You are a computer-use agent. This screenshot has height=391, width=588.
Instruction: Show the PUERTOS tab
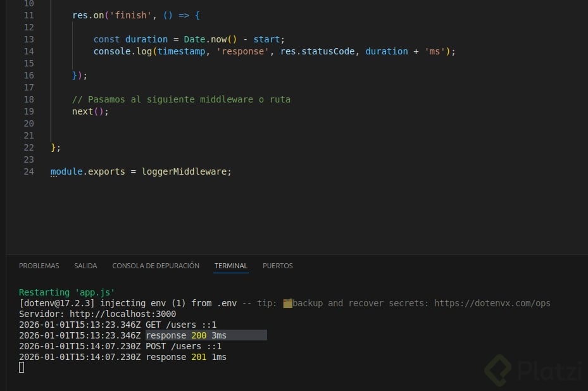coord(278,266)
